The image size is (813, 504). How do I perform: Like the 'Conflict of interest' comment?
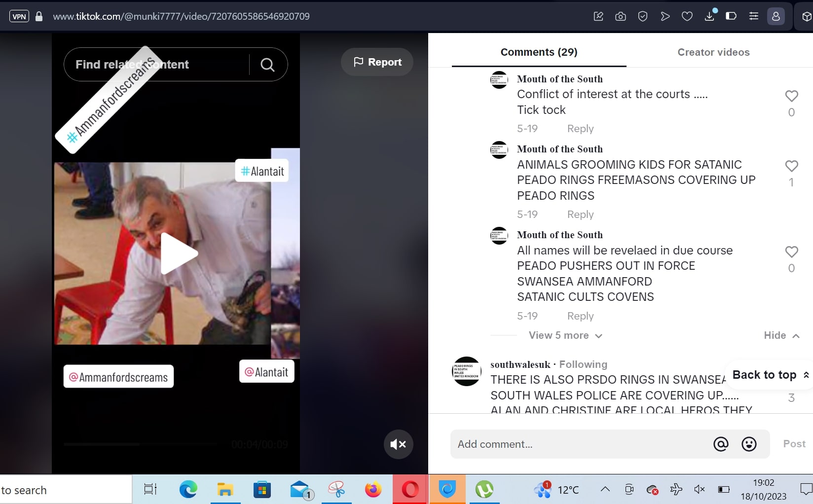pyautogui.click(x=791, y=96)
